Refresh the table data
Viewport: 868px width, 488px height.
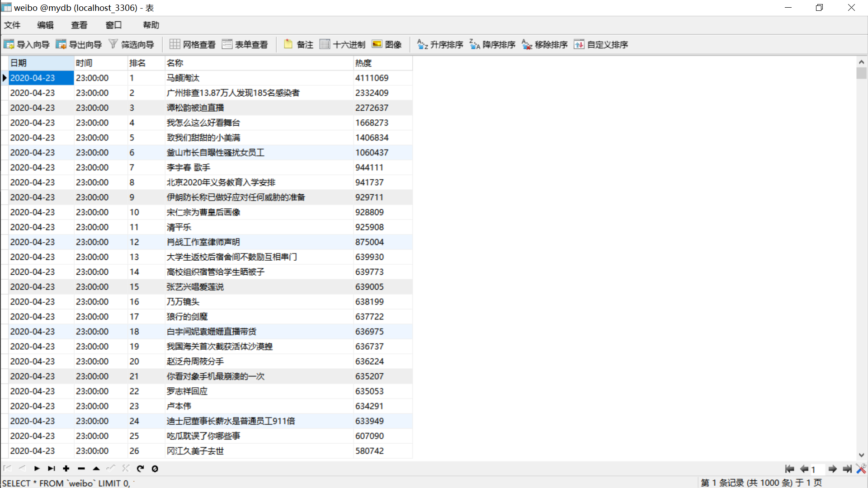[140, 469]
